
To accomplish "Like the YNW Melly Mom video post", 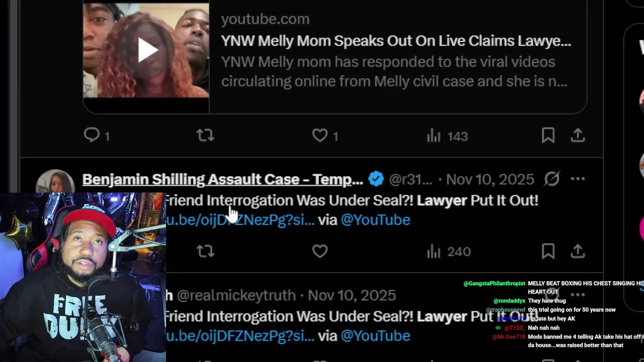I will [x=320, y=135].
